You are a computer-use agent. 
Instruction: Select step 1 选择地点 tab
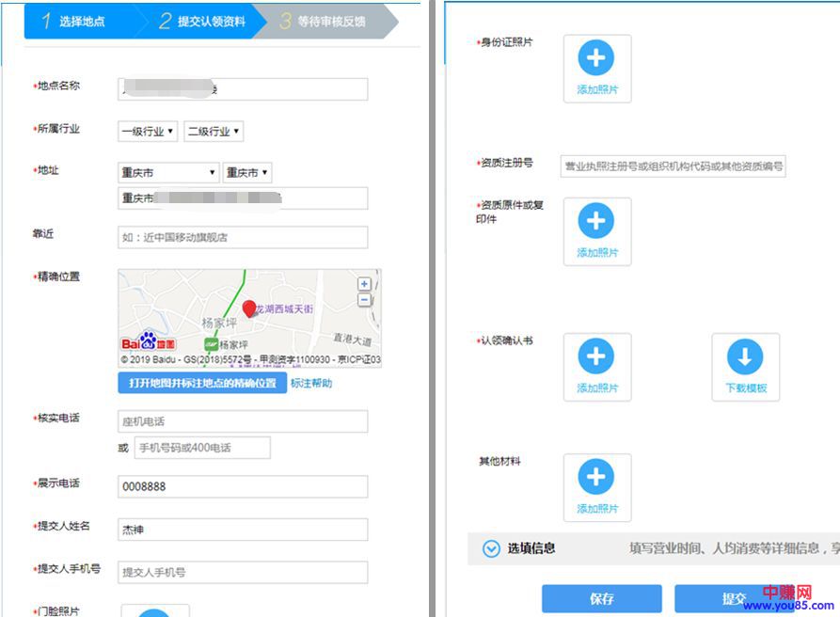(81, 21)
